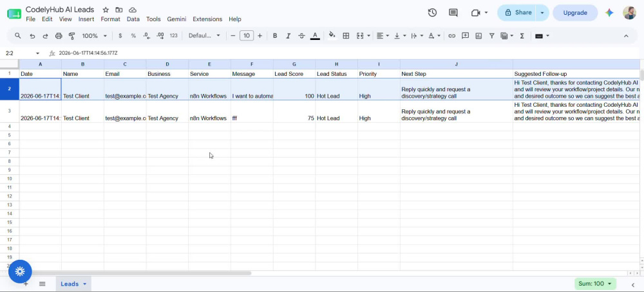Select the Lead Score cell with 75
Viewport: 644px width, 292px height.
pyautogui.click(x=294, y=111)
